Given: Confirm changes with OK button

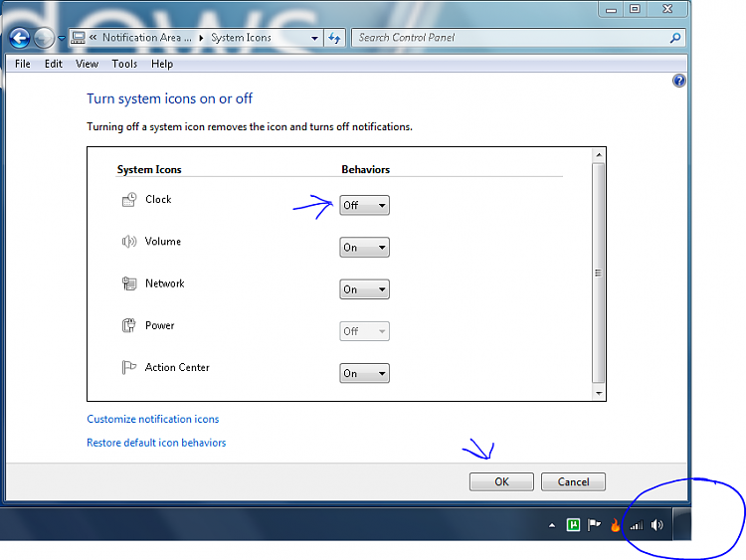Looking at the screenshot, I should pyautogui.click(x=501, y=482).
